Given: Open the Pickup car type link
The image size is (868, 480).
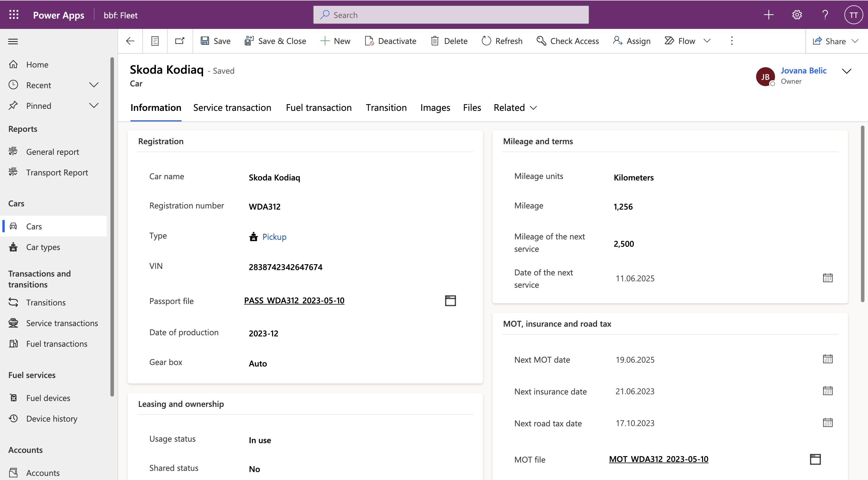Looking at the screenshot, I should point(274,237).
